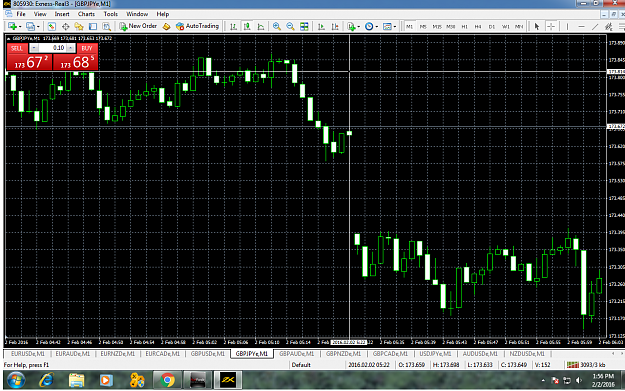Viewport: 625px width, 391px height.
Task: Switch to the USDJPYe,M1 chart tab
Action: click(435, 354)
